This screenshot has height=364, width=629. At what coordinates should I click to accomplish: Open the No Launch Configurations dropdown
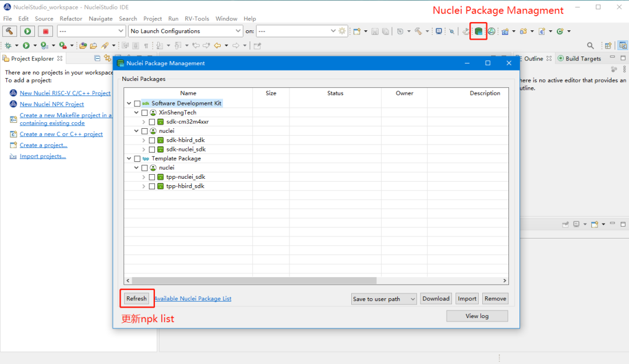[x=185, y=31]
